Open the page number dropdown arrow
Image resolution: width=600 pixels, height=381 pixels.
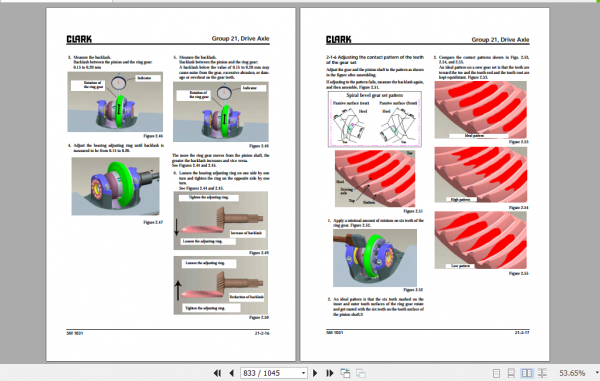tap(303, 373)
